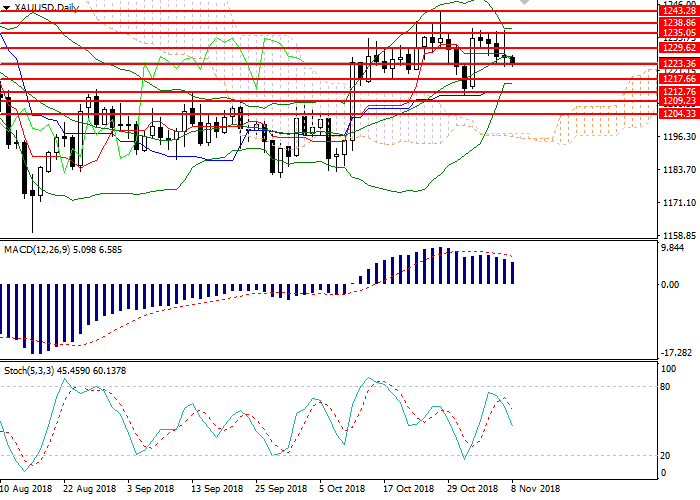
Task: Click the 5 Oct 2018 date label
Action: 342,489
